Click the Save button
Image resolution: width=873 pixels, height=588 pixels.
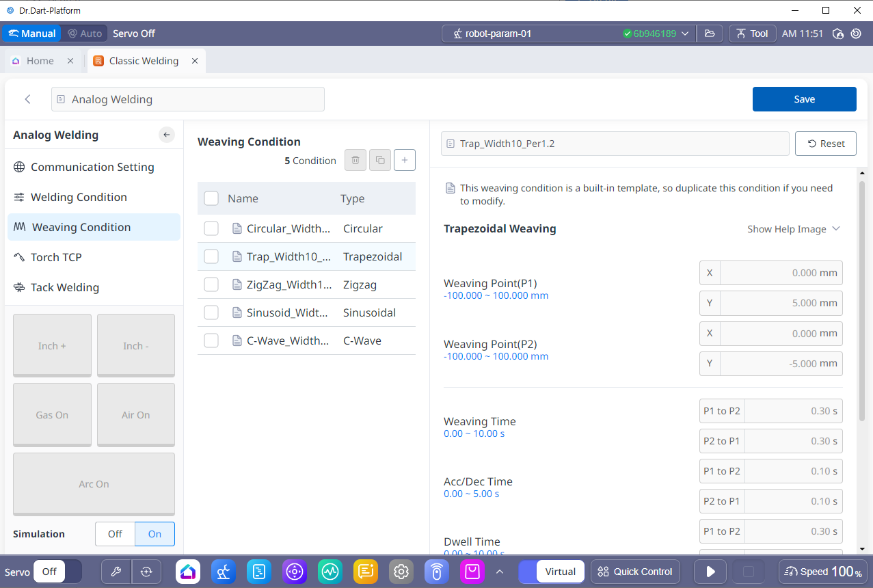coord(804,99)
